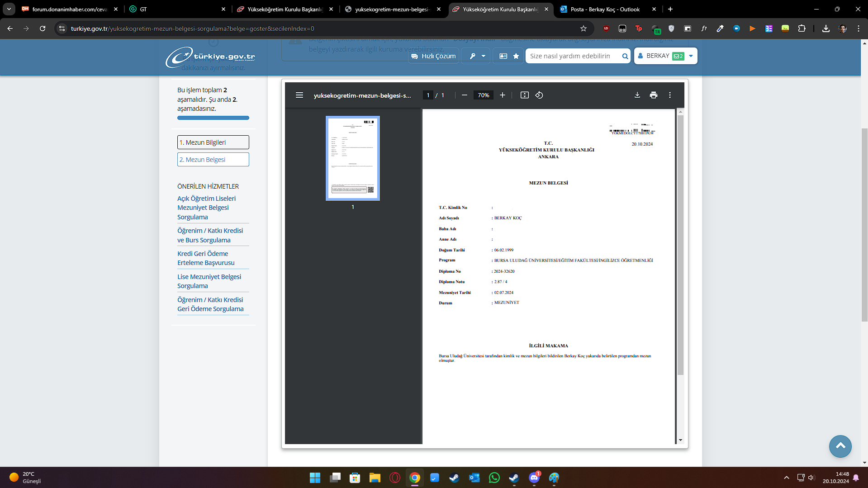This screenshot has height=488, width=868.
Task: Switch to the forum.donanimhaber.com tab
Action: (69, 9)
